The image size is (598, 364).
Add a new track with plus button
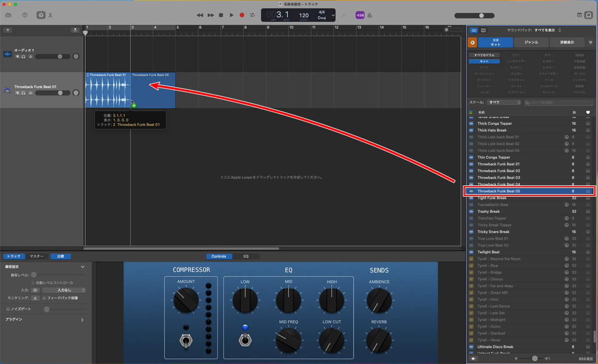point(7,30)
